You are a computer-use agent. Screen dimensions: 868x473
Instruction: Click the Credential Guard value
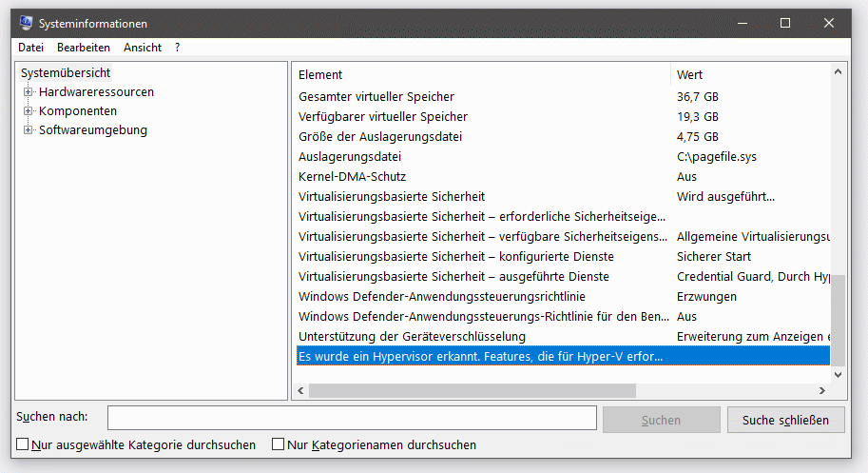tap(753, 276)
